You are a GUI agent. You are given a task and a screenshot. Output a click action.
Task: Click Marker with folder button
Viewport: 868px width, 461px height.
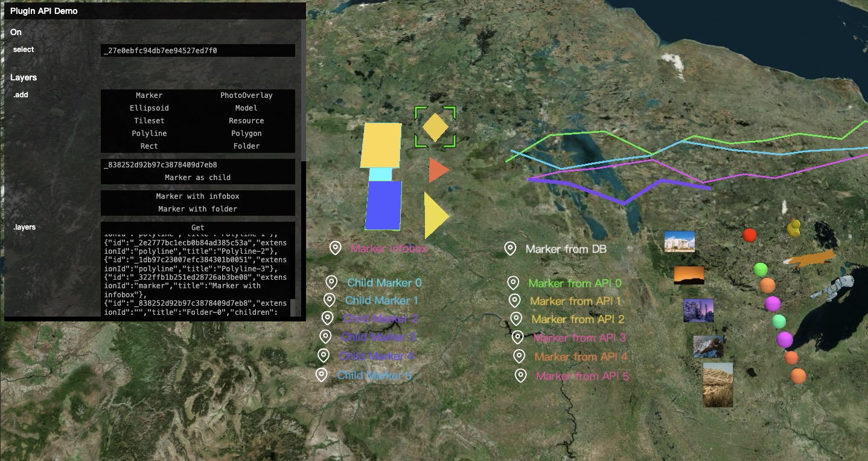click(x=198, y=209)
